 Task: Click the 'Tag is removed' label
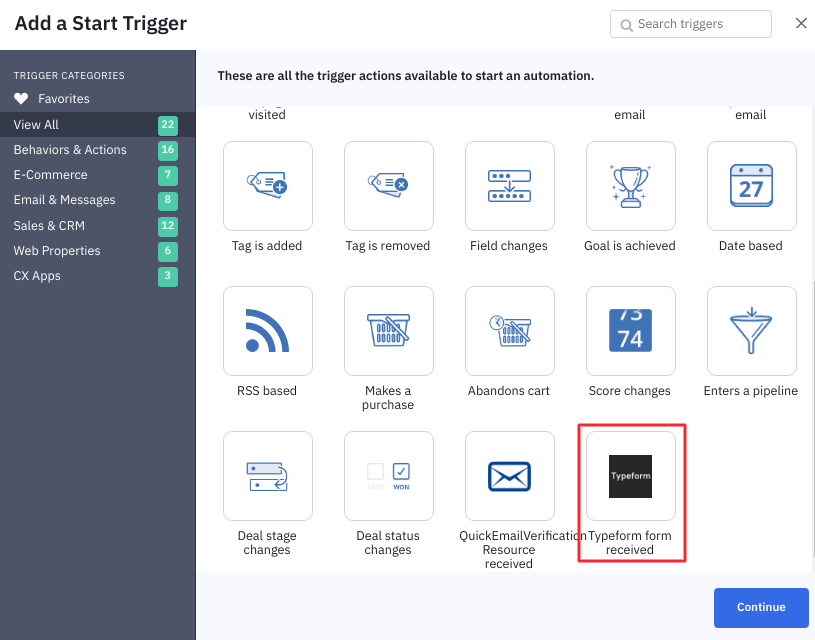tap(388, 246)
